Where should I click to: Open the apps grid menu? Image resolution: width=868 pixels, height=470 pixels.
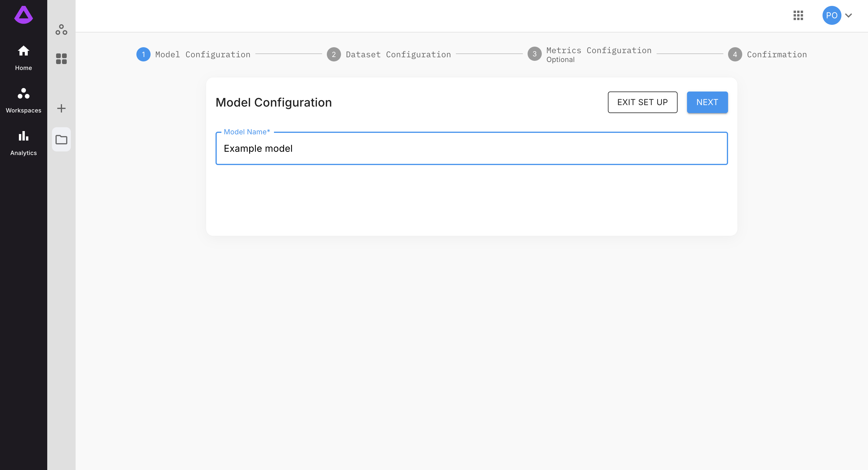coord(798,15)
